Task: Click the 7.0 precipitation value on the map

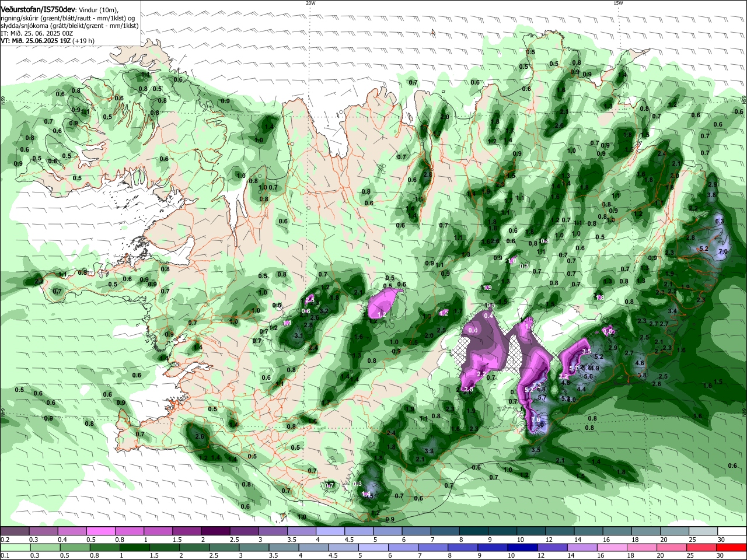Action: click(x=723, y=251)
